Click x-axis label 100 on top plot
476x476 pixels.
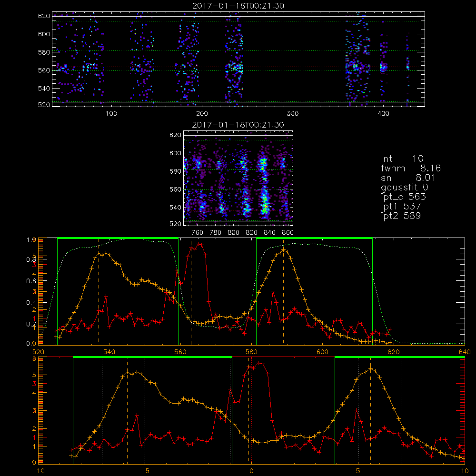pyautogui.click(x=111, y=114)
